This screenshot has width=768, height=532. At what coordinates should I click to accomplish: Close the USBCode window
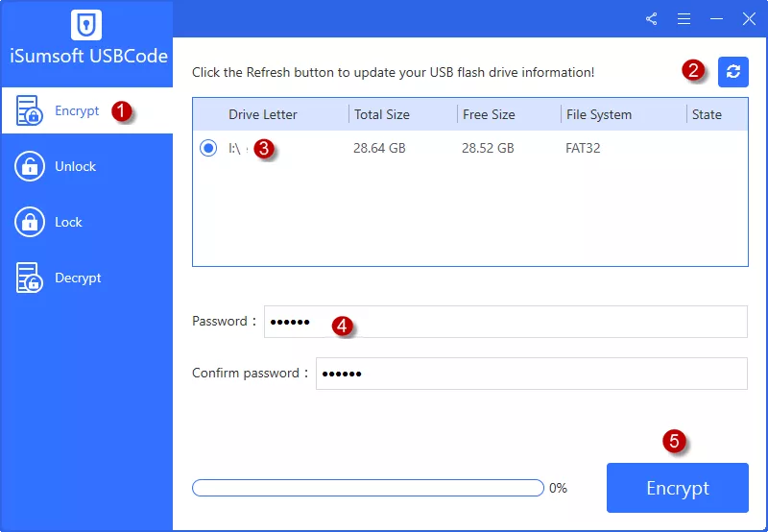(749, 19)
